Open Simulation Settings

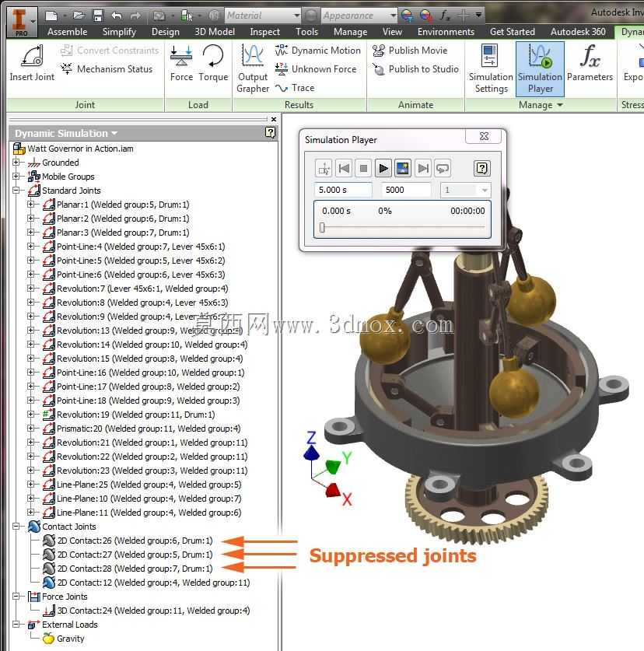pos(491,69)
